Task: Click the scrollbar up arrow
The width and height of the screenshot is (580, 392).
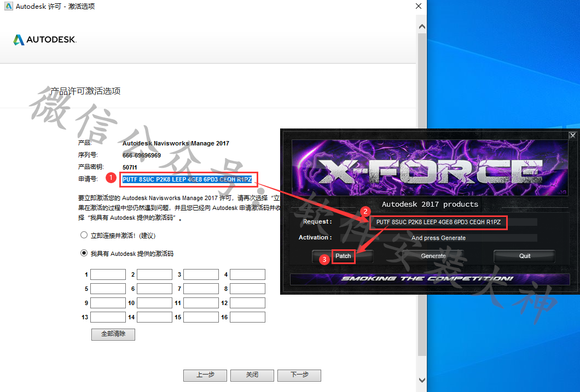Action: point(422,27)
